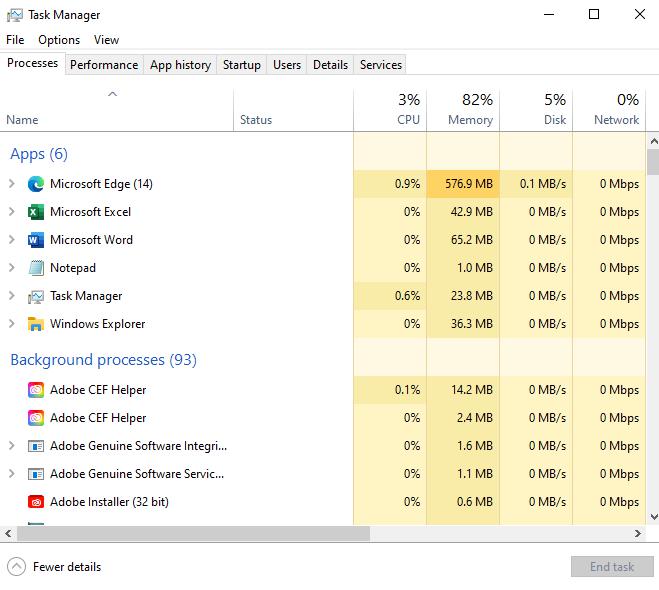
Task: Click the Microsoft Excel app icon
Action: coord(36,212)
